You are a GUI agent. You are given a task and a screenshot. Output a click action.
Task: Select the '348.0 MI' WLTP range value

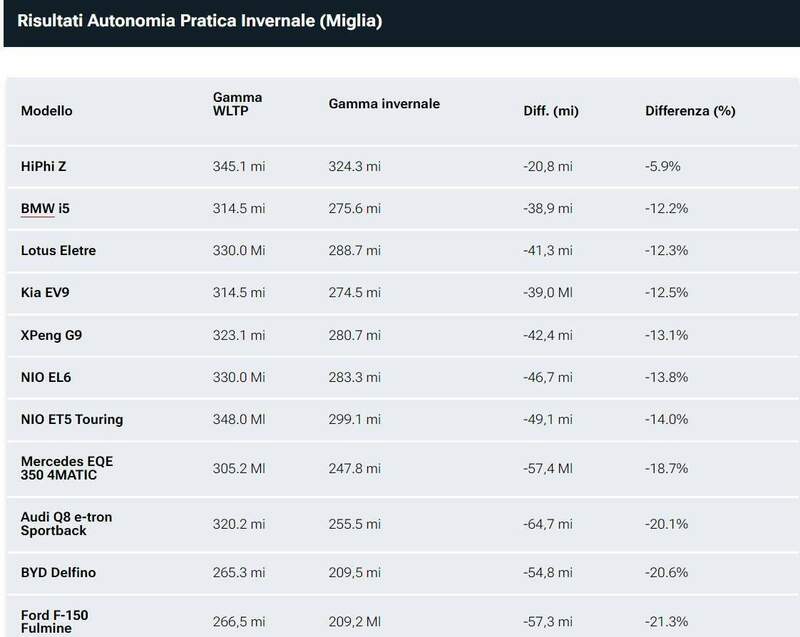click(238, 419)
